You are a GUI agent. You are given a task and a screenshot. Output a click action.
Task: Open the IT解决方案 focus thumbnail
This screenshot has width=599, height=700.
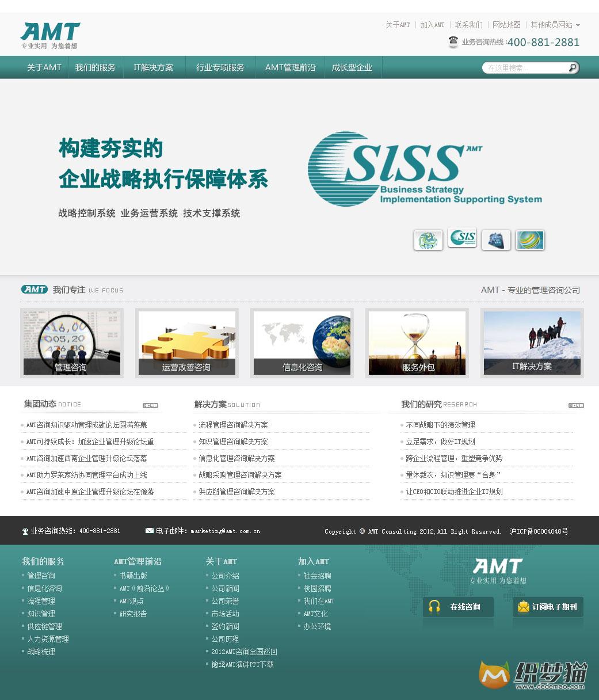coord(532,343)
